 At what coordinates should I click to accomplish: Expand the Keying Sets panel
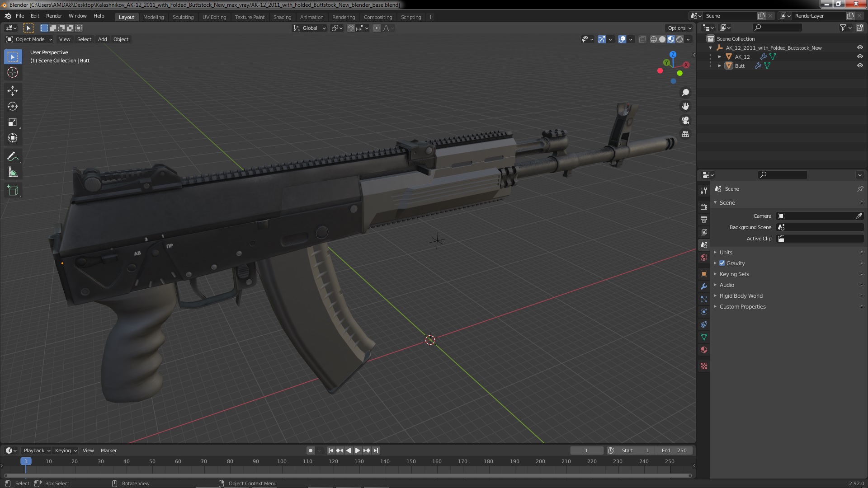tap(734, 274)
